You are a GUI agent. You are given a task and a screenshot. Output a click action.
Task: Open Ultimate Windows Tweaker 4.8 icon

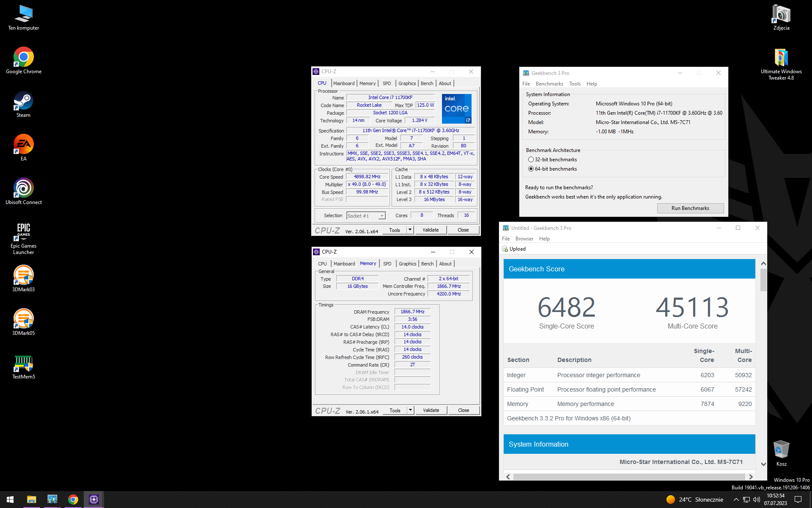(781, 64)
